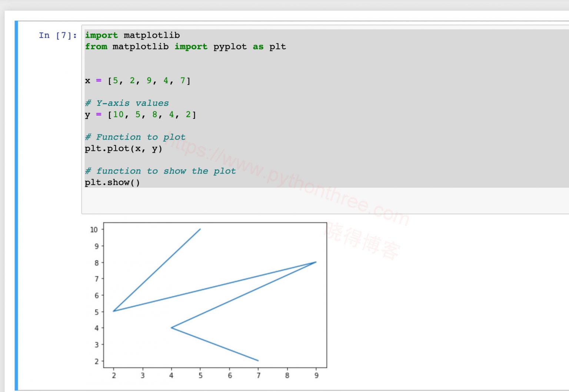Click the Y-axis values comment
The height and width of the screenshot is (392, 569).
tap(127, 103)
